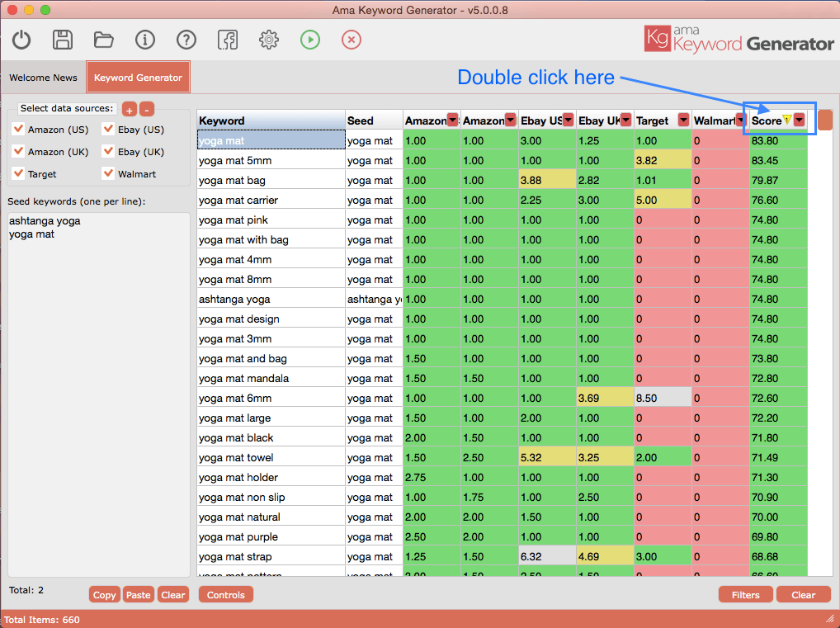Select the Keyword Generator tab

139,78
